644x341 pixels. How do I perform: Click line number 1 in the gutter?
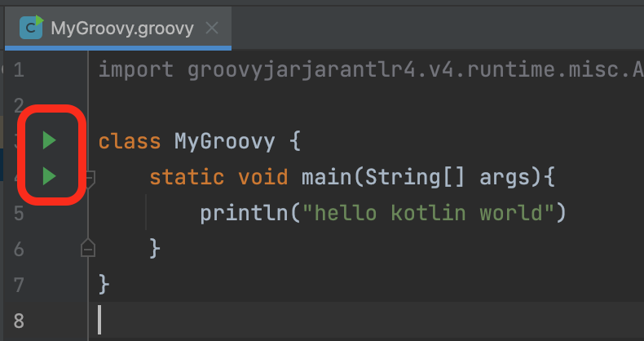click(19, 70)
